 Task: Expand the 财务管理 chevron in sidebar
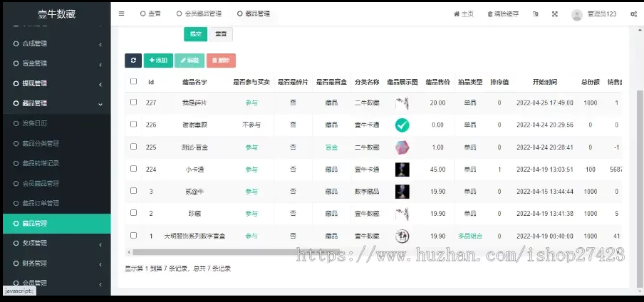[x=100, y=264]
